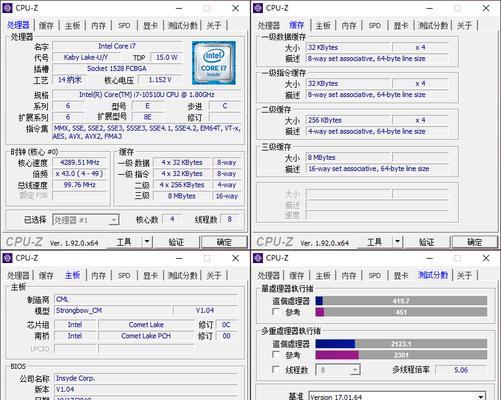501x400 pixels.
Task: Minimize the 测试分数 CPU-Z window
Action: (430, 258)
